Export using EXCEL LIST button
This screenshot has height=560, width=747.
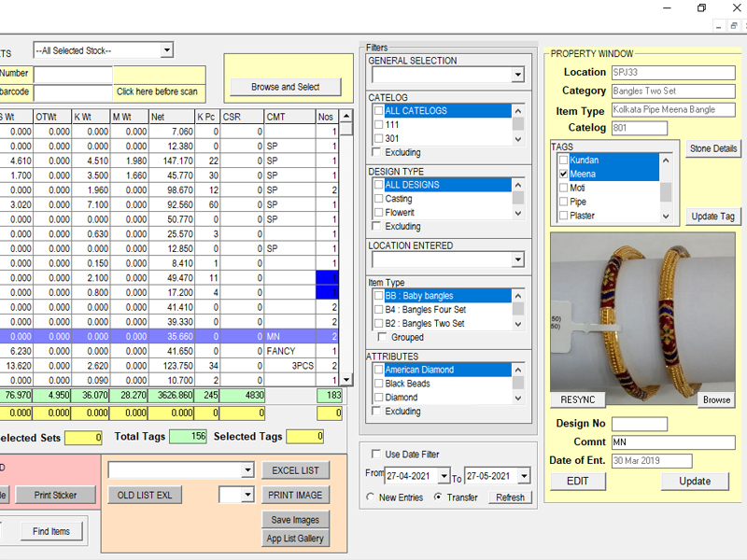click(x=295, y=470)
